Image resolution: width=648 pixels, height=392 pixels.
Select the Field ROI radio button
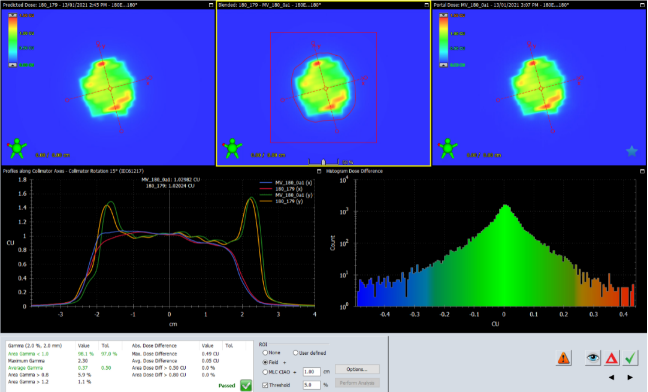[x=265, y=362]
